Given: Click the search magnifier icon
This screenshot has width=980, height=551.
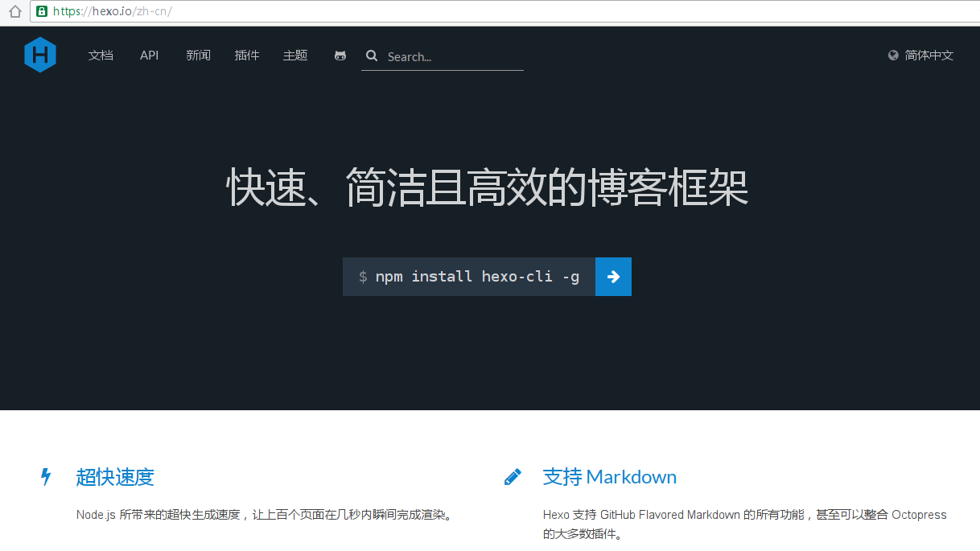Looking at the screenshot, I should click(372, 56).
